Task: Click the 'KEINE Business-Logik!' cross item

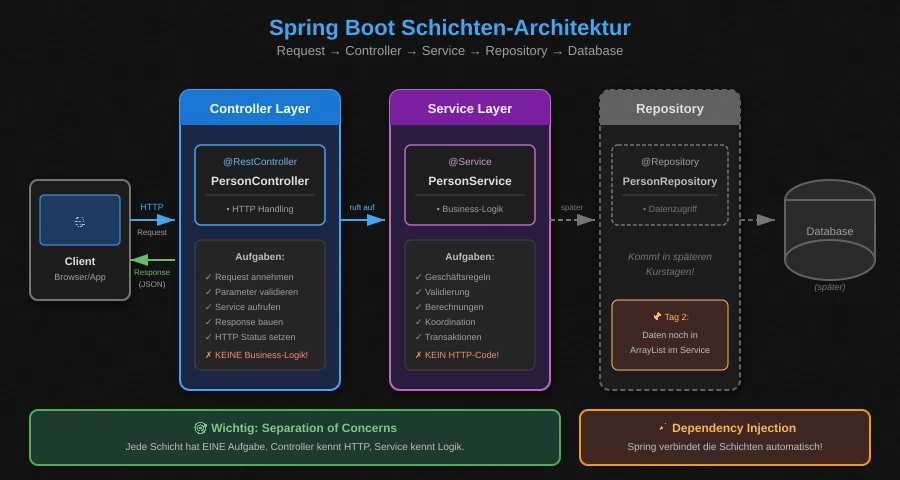Action: click(x=256, y=355)
